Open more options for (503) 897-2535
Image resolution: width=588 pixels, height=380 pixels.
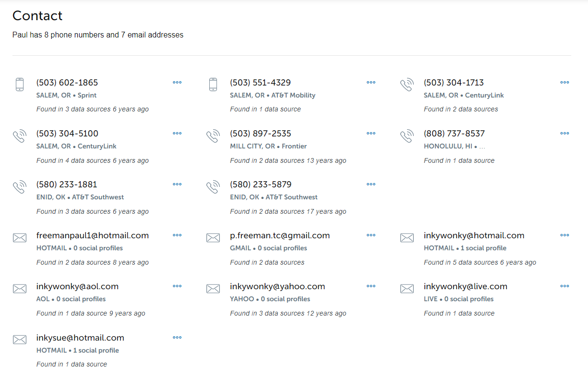[371, 133]
